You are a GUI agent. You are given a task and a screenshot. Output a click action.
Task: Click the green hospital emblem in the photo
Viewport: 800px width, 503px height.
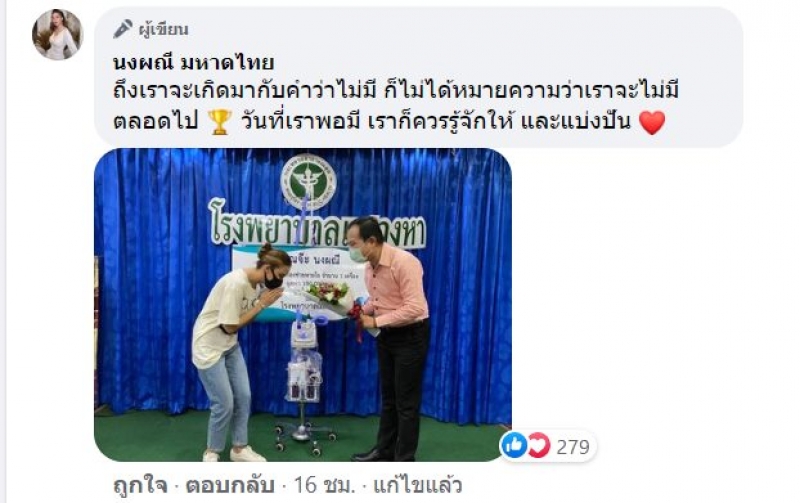(308, 182)
